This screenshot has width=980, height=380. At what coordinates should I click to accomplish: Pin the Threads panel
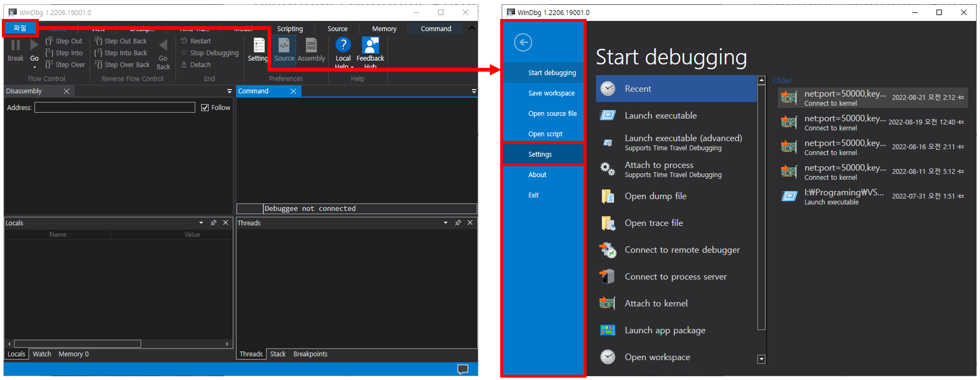(458, 222)
